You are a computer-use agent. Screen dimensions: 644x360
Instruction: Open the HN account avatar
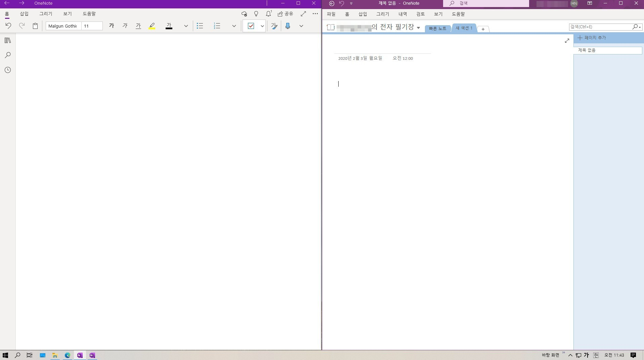click(x=574, y=3)
